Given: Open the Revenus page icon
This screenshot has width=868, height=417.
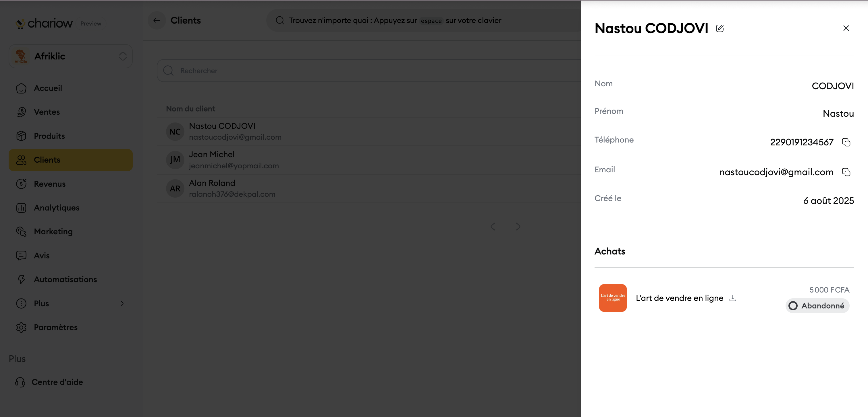Looking at the screenshot, I should click(21, 184).
